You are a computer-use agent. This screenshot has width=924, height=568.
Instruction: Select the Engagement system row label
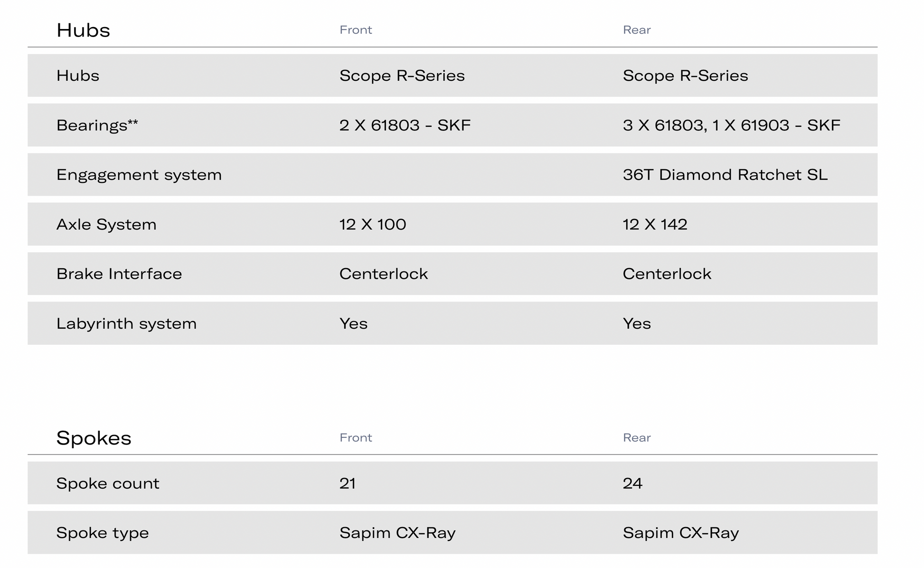tap(139, 175)
